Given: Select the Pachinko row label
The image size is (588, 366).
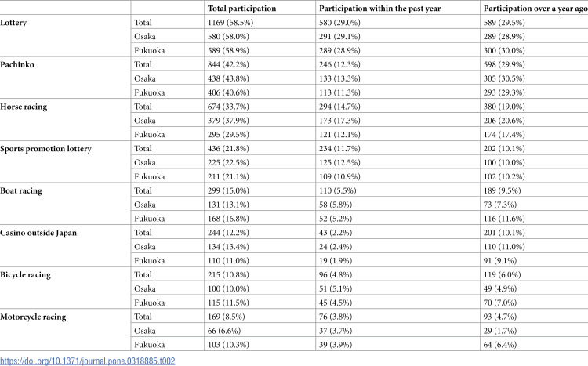Looking at the screenshot, I should click(17, 64).
